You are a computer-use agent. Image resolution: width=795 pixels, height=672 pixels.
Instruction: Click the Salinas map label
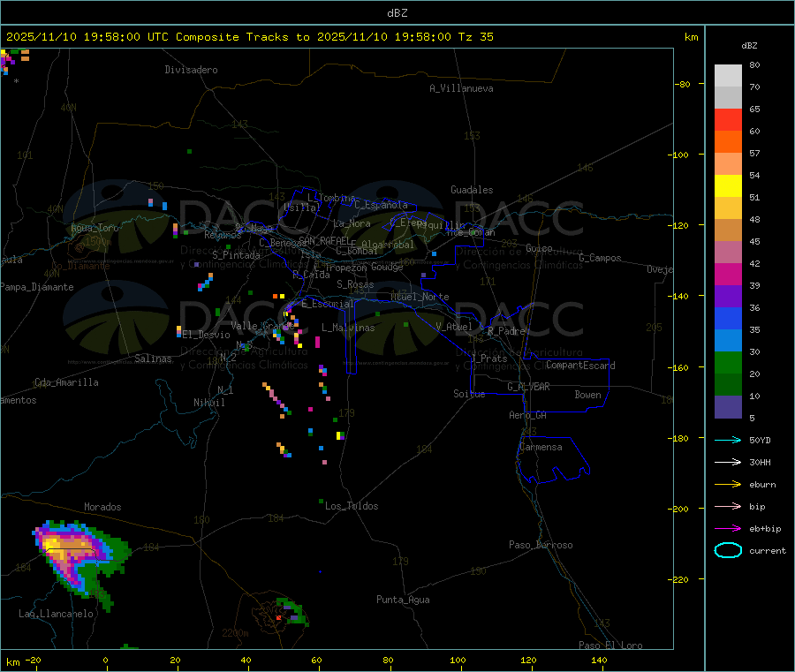tap(153, 359)
